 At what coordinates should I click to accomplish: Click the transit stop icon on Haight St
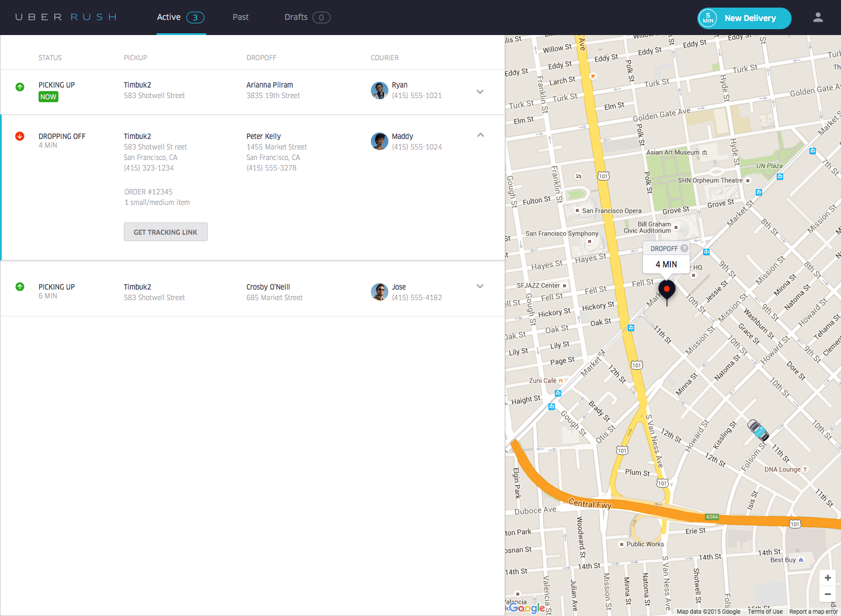click(x=552, y=406)
